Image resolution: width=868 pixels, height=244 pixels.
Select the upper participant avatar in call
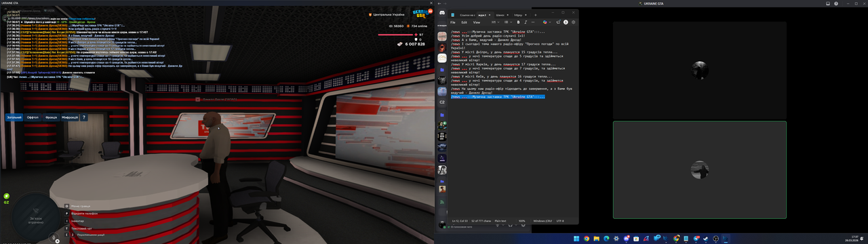(x=700, y=70)
